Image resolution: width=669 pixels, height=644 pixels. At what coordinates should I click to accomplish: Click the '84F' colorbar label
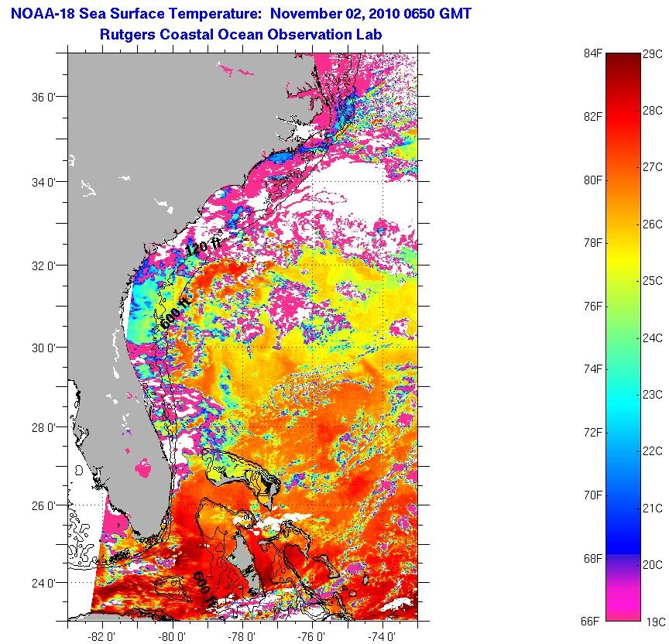pyautogui.click(x=593, y=53)
